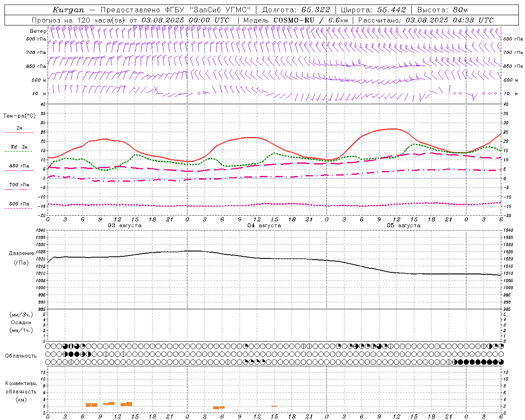The image size is (525, 420).
Task: Click the "03 августа" date label
Action: click(125, 226)
